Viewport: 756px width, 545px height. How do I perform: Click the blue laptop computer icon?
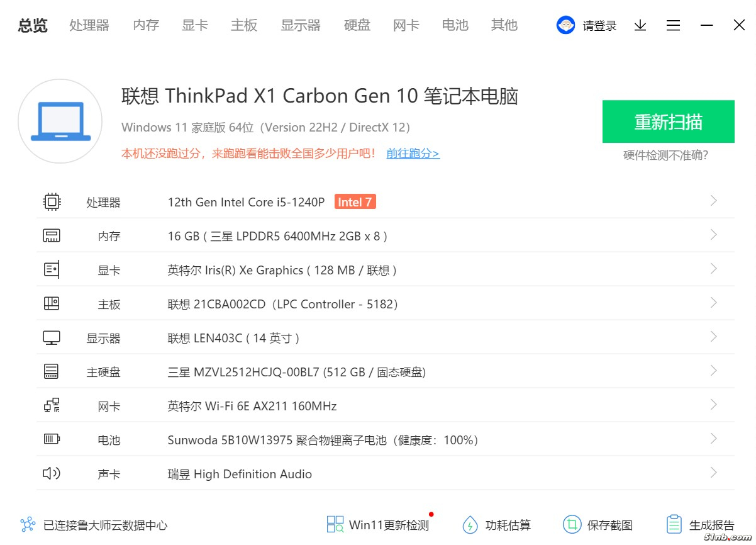click(60, 121)
